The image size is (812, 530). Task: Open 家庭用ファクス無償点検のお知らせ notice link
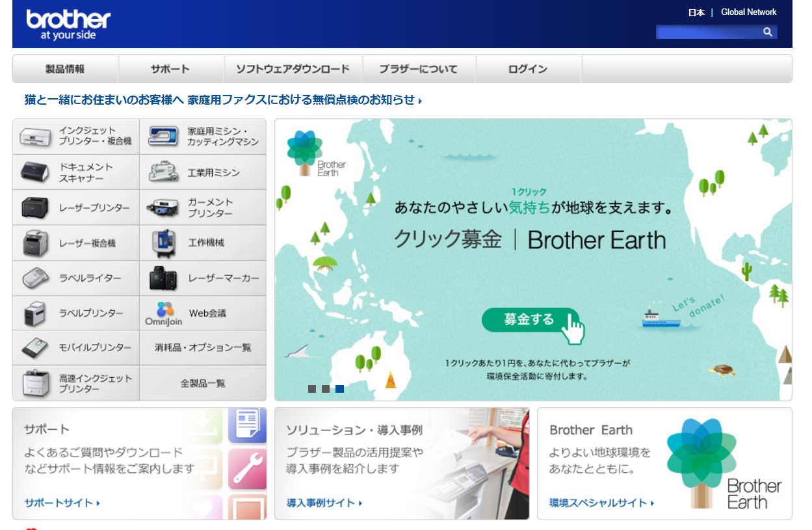point(223,100)
